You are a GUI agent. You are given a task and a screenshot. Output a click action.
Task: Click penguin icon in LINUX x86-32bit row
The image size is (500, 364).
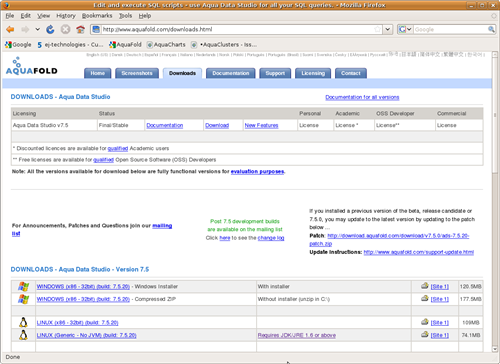(x=23, y=322)
